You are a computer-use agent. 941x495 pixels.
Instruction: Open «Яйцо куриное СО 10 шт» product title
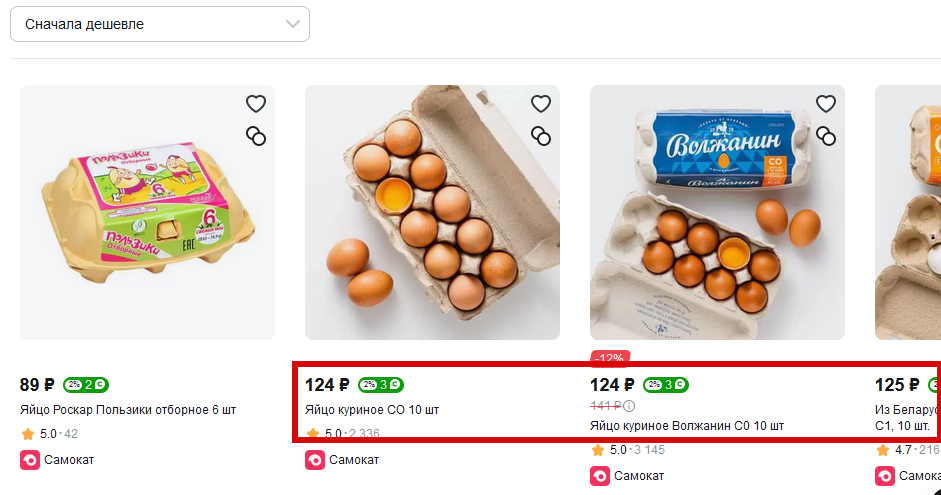[372, 410]
